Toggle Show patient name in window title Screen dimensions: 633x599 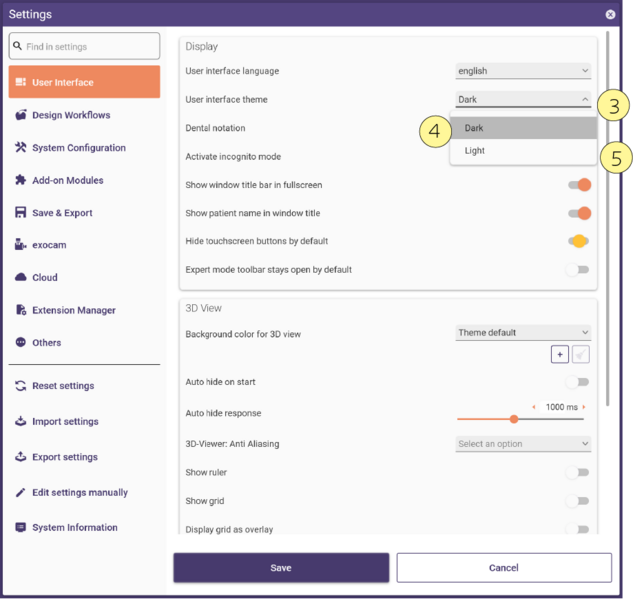coord(579,213)
